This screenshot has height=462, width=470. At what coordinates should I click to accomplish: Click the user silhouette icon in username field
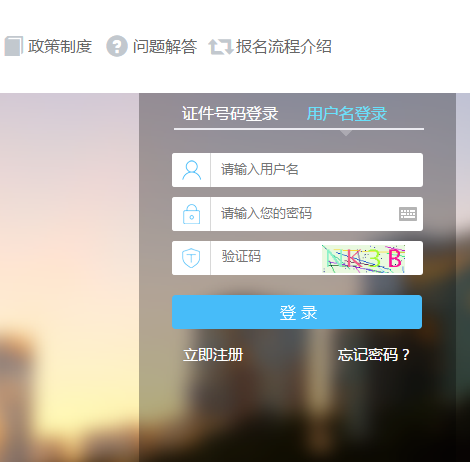(192, 170)
